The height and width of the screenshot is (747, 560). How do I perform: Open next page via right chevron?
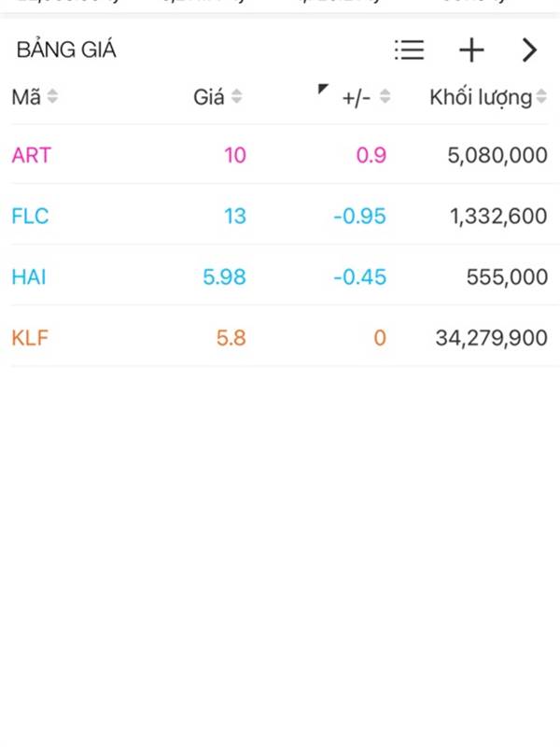point(529,50)
